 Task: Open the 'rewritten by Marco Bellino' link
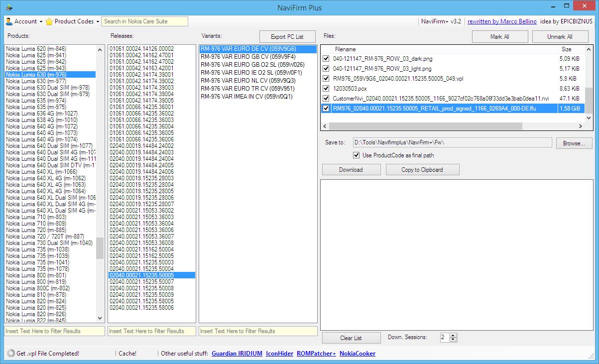click(502, 21)
